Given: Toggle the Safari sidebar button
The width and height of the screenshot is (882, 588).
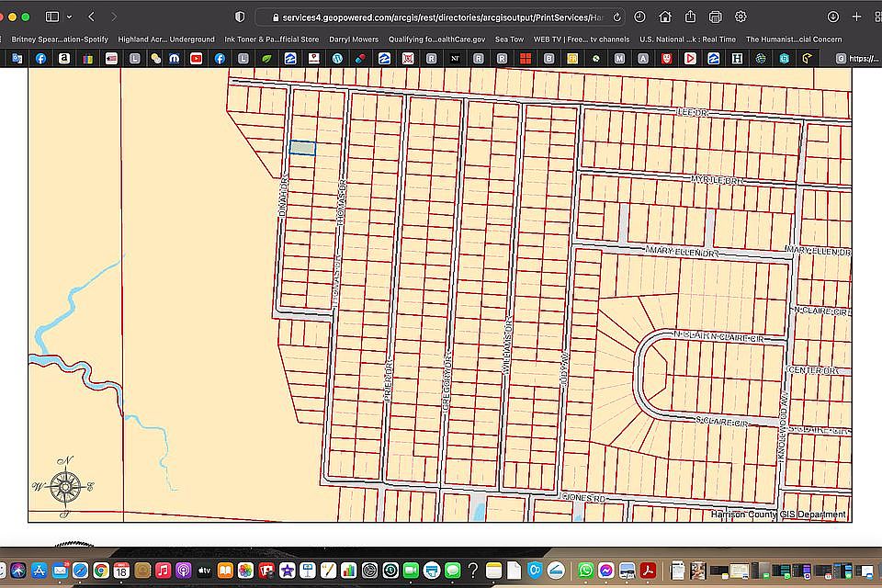Looking at the screenshot, I should pos(52,17).
